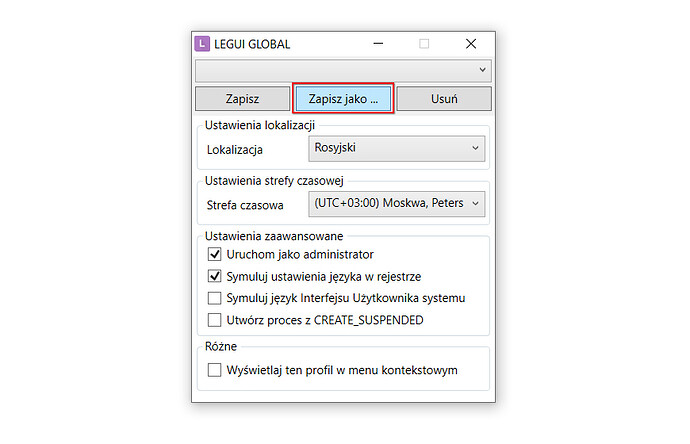Close the LEGUI GLOBAL window
This screenshot has width=690, height=444.
click(x=471, y=44)
